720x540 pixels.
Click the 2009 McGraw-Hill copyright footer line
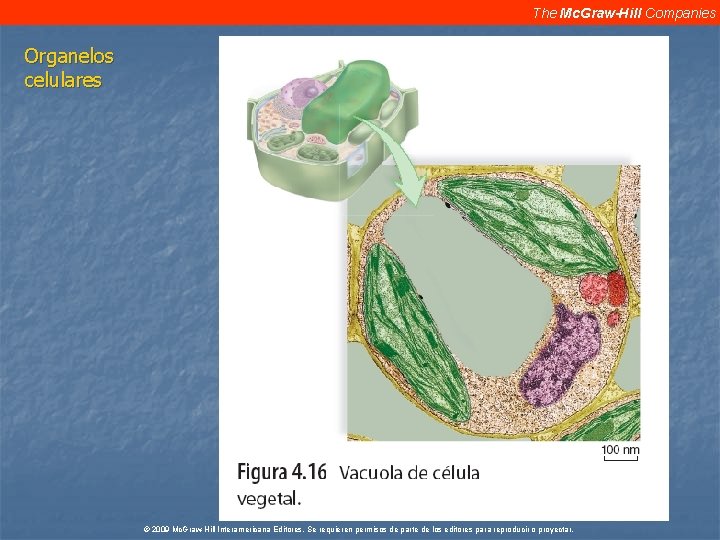tap(359, 529)
